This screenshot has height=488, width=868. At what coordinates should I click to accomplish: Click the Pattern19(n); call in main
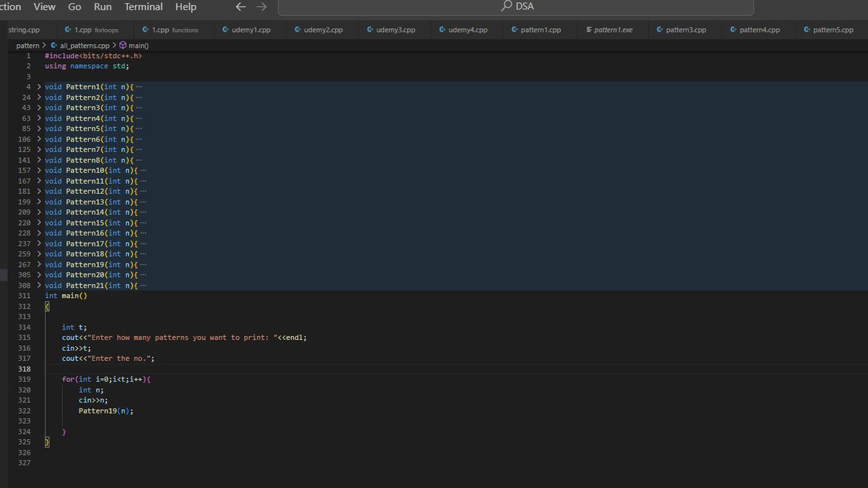106,411
